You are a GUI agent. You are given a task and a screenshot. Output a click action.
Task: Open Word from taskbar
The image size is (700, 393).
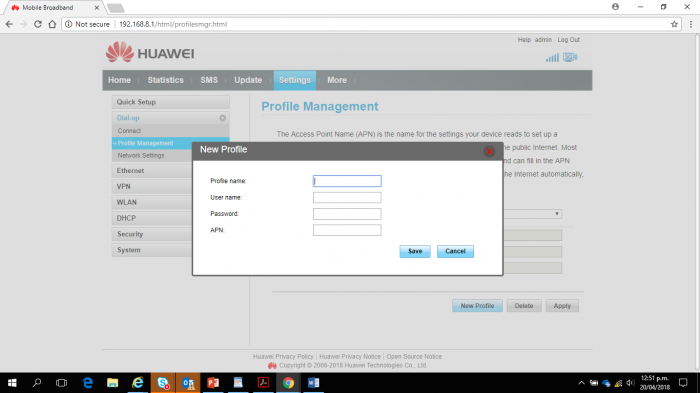313,383
